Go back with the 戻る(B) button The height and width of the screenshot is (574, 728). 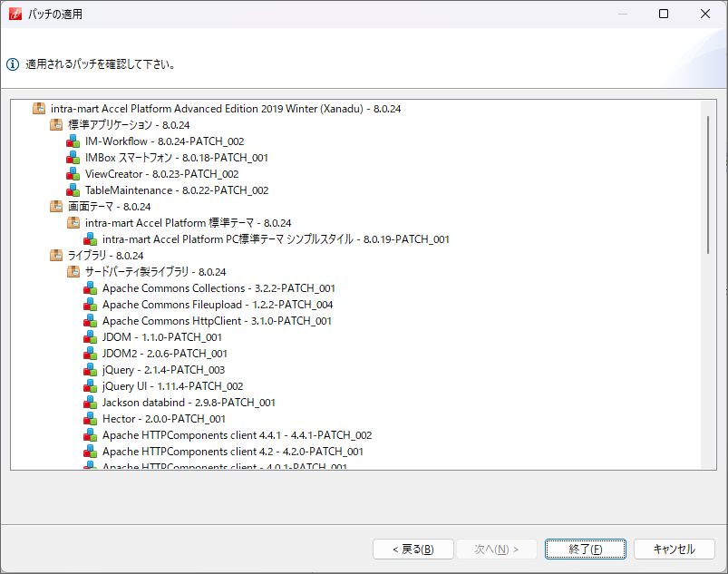click(x=413, y=550)
